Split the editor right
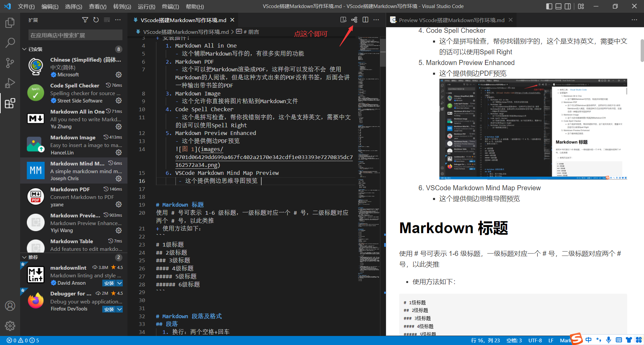644x345 pixels. coord(365,20)
